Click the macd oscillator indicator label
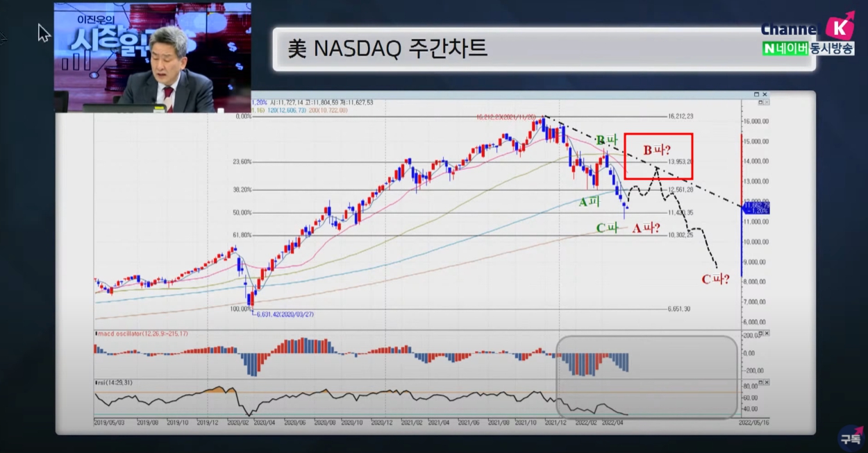 click(142, 334)
